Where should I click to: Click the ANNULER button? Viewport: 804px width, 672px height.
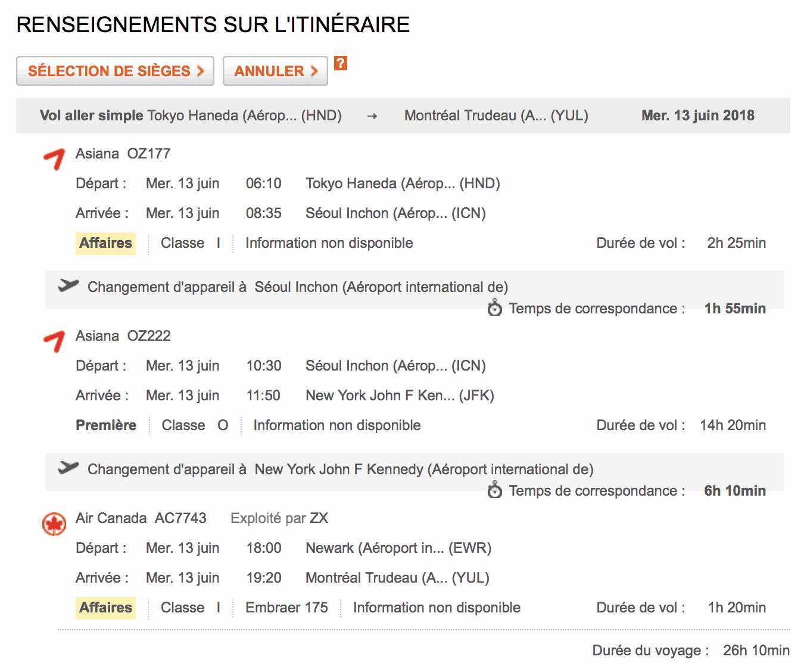coord(275,71)
